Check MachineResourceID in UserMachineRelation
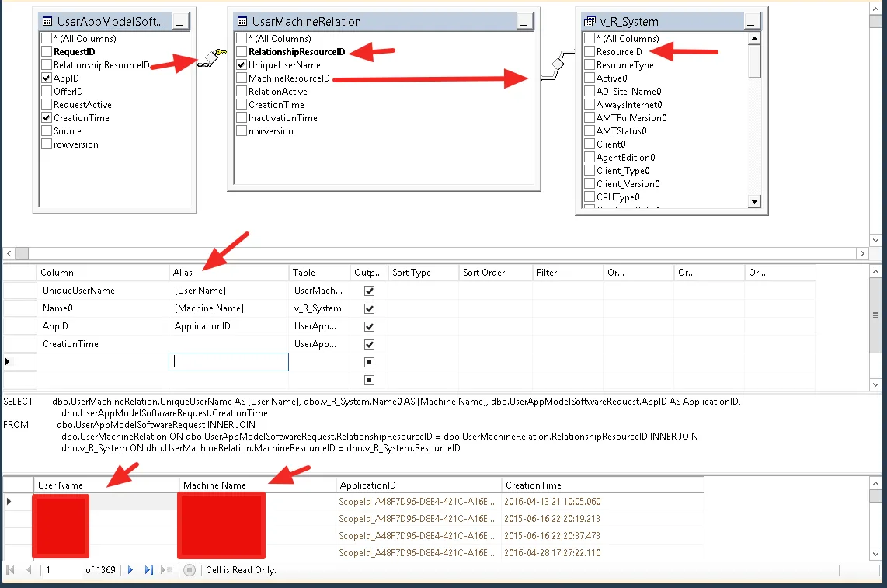Image resolution: width=887 pixels, height=588 pixels. tap(242, 78)
